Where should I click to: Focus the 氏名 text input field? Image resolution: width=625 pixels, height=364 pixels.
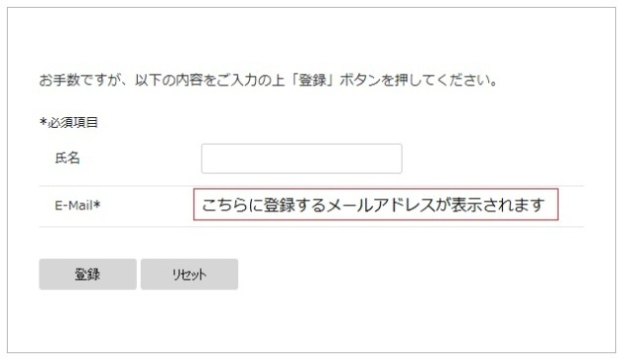[302, 159]
